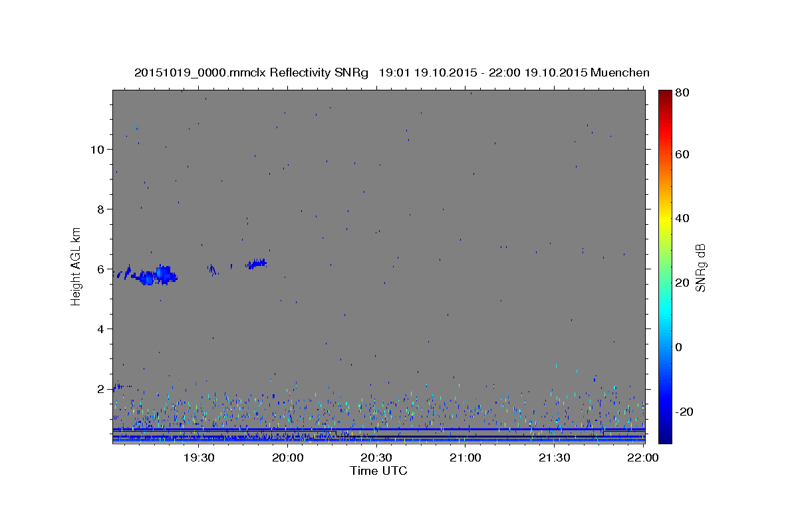This screenshot has height=532, width=798.
Task: Click the colorbar value 80
Action: 682,92
